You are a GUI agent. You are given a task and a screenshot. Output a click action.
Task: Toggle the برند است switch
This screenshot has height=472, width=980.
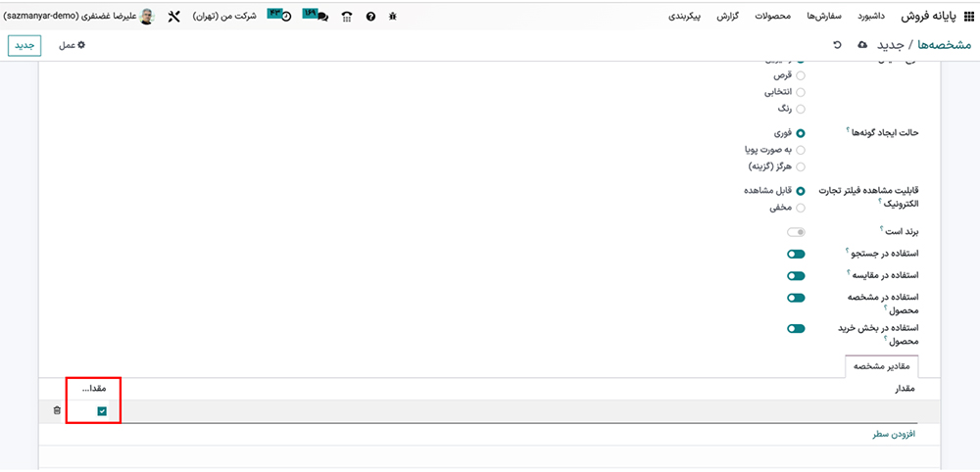tap(796, 232)
